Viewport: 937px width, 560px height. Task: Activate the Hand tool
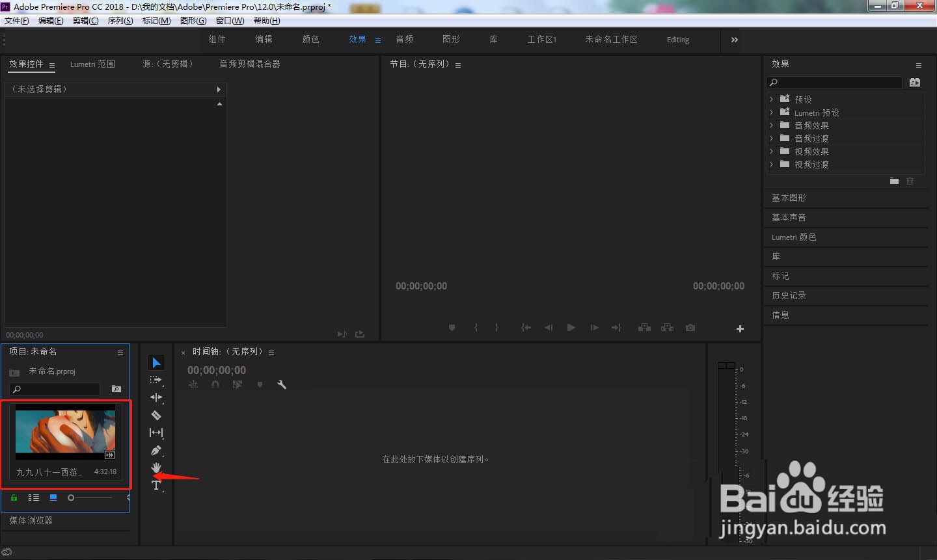click(x=156, y=468)
